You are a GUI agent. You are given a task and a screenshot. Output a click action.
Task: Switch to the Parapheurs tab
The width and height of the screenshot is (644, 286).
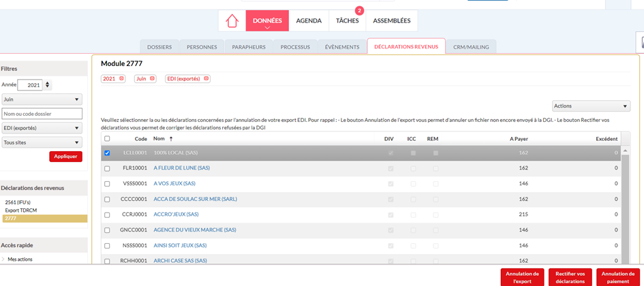tap(249, 47)
